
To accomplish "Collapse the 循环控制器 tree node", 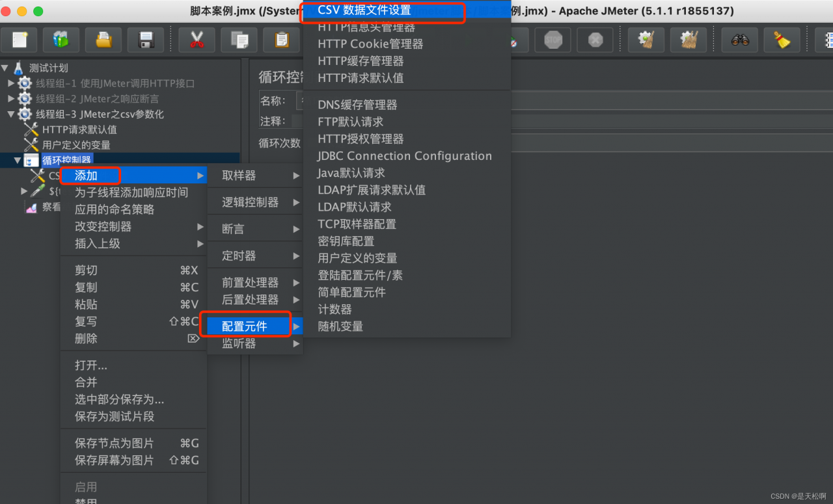I will (x=18, y=160).
